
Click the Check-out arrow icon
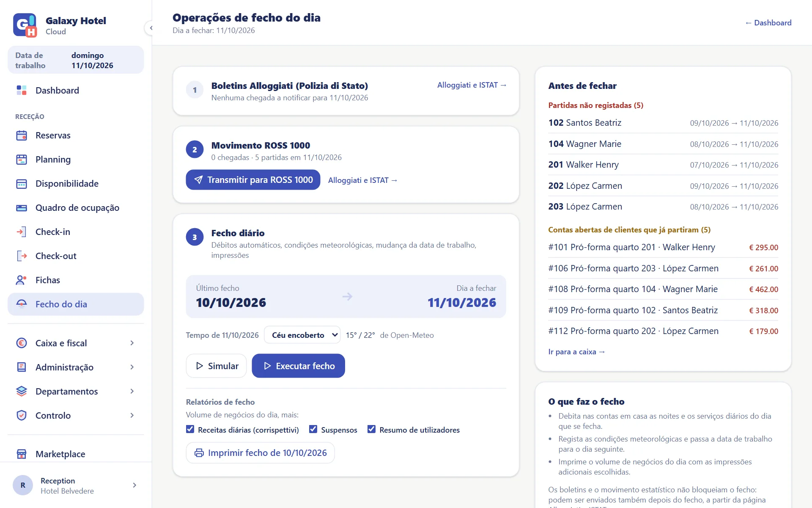tap(22, 256)
